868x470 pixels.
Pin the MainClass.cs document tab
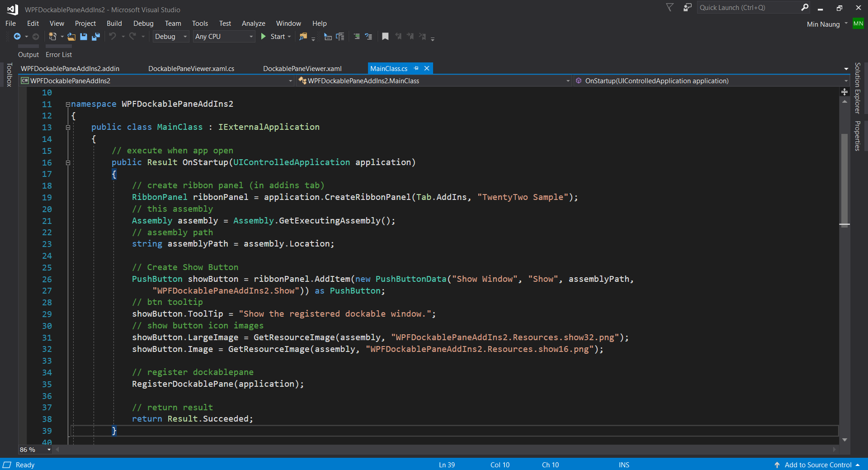coord(416,68)
